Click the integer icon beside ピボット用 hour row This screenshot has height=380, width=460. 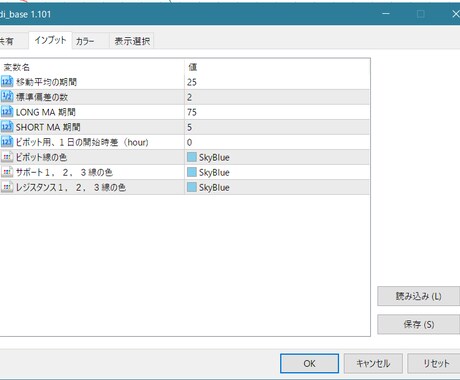(7, 142)
